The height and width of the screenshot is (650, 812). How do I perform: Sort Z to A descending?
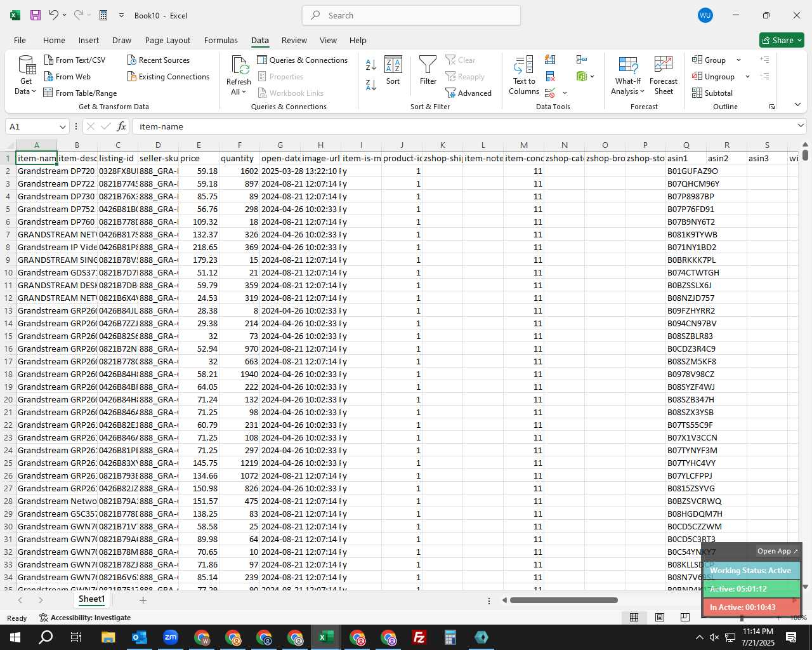pos(371,84)
